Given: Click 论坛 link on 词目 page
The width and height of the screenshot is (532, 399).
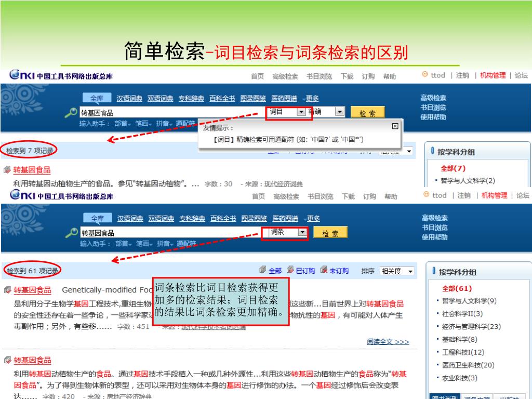Looking at the screenshot, I should pos(521,75).
